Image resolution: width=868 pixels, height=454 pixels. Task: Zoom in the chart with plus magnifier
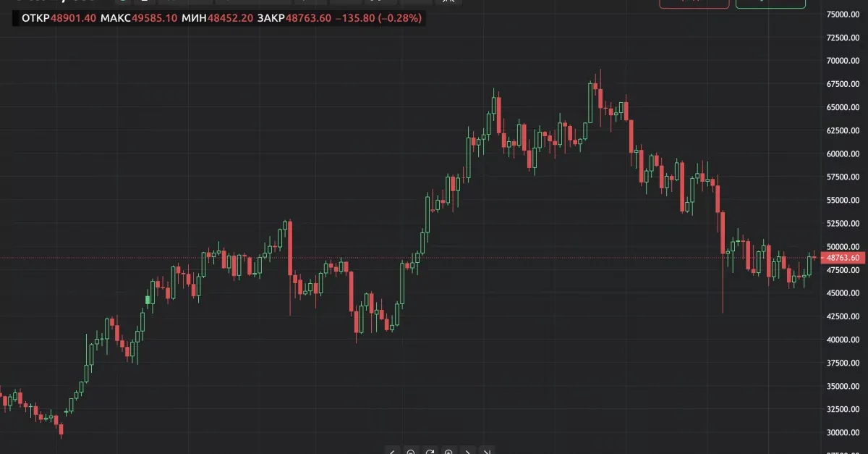[448, 451]
